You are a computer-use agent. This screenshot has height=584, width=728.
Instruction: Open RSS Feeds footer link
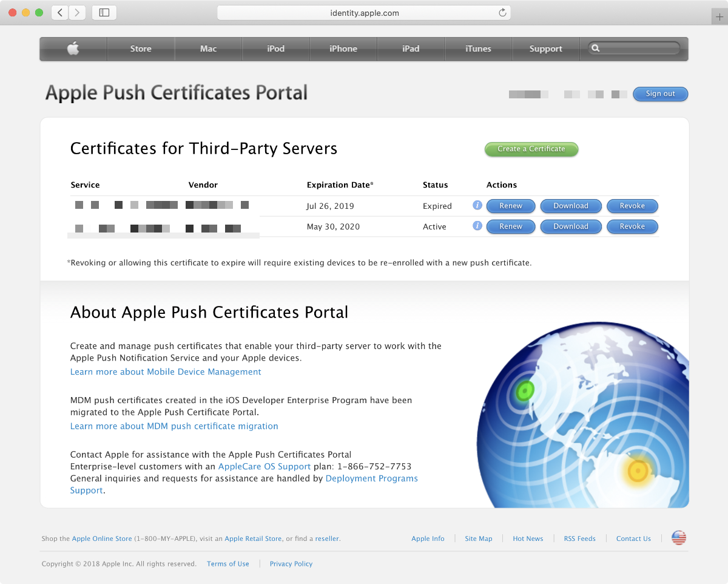[579, 538]
